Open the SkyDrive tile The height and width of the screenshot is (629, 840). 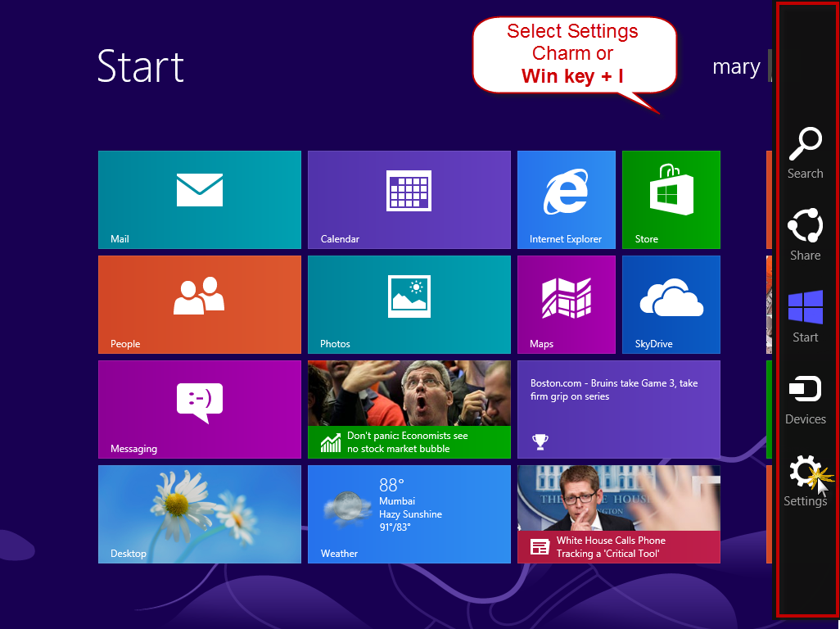pos(671,305)
